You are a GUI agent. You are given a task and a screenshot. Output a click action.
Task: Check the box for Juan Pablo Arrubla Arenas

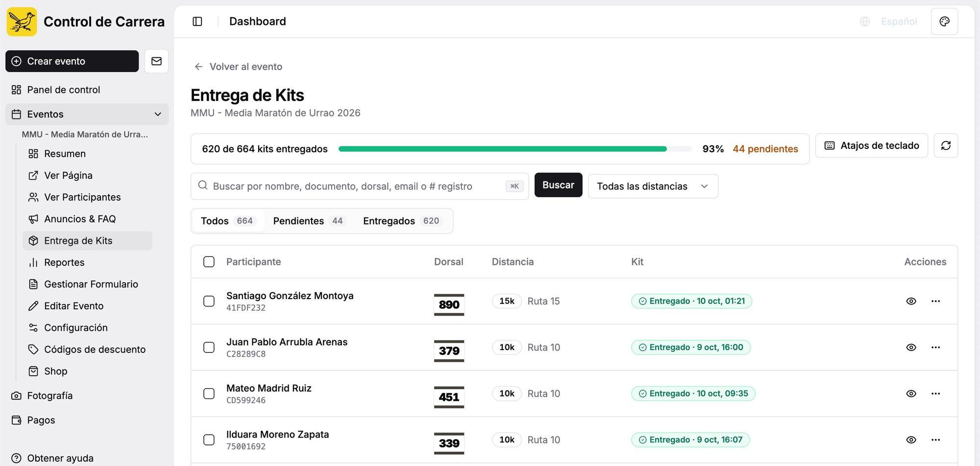point(209,348)
